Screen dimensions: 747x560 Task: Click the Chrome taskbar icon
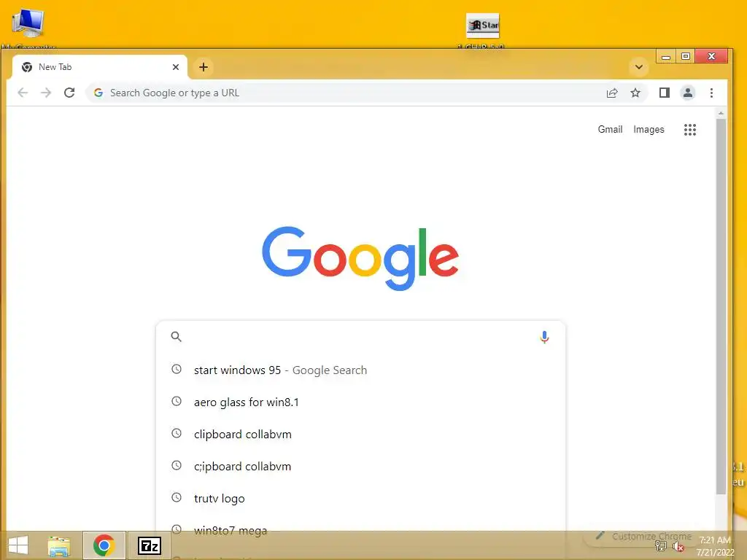104,545
